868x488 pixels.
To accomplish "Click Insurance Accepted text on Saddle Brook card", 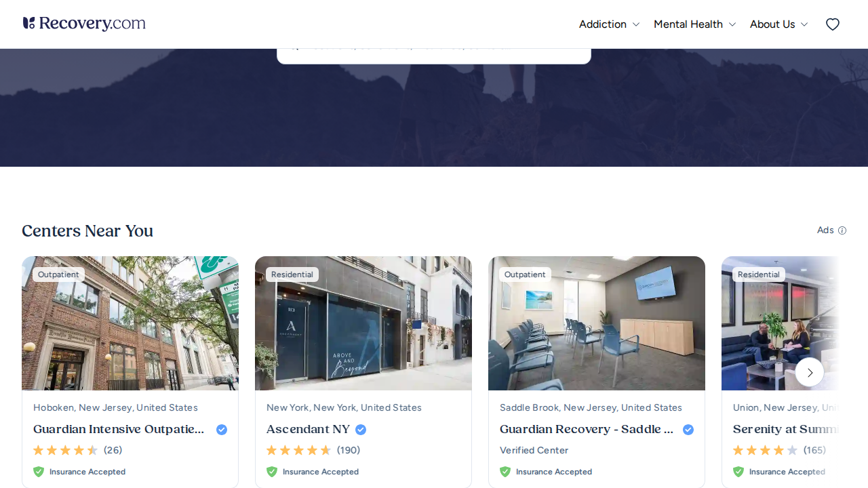I will click(554, 472).
